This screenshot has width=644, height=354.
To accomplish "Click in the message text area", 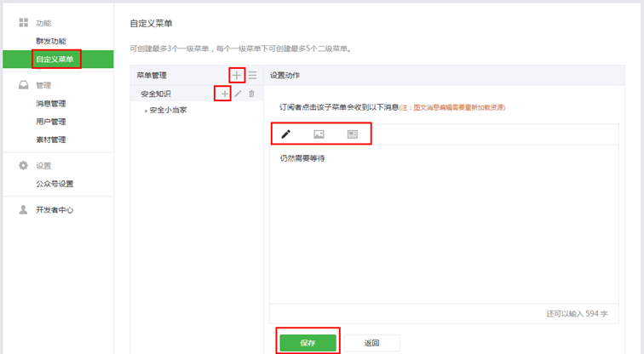I will 444,224.
